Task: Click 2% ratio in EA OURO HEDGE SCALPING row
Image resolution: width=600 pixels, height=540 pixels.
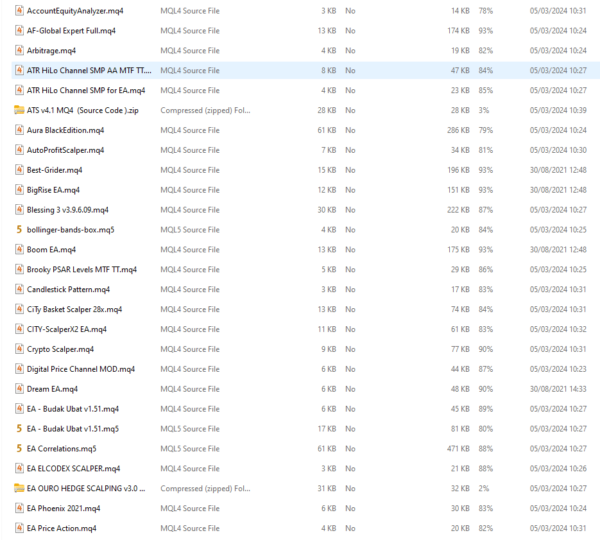Action: (484, 488)
